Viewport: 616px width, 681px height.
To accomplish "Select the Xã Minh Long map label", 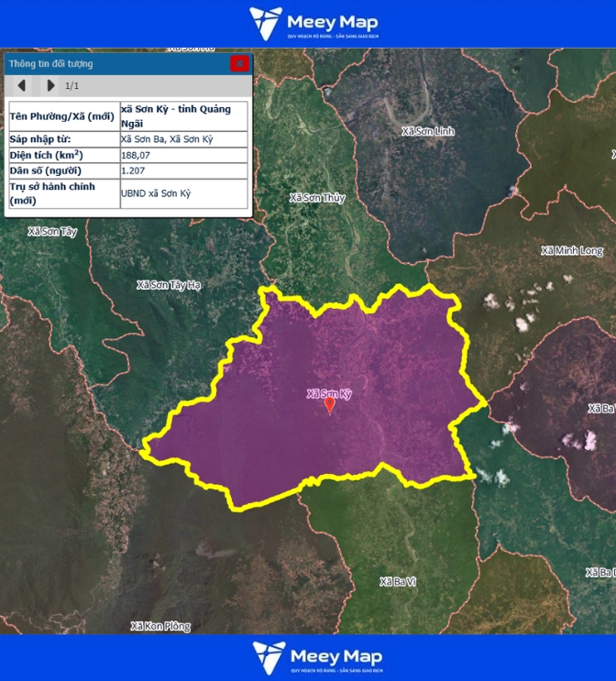I will [572, 251].
